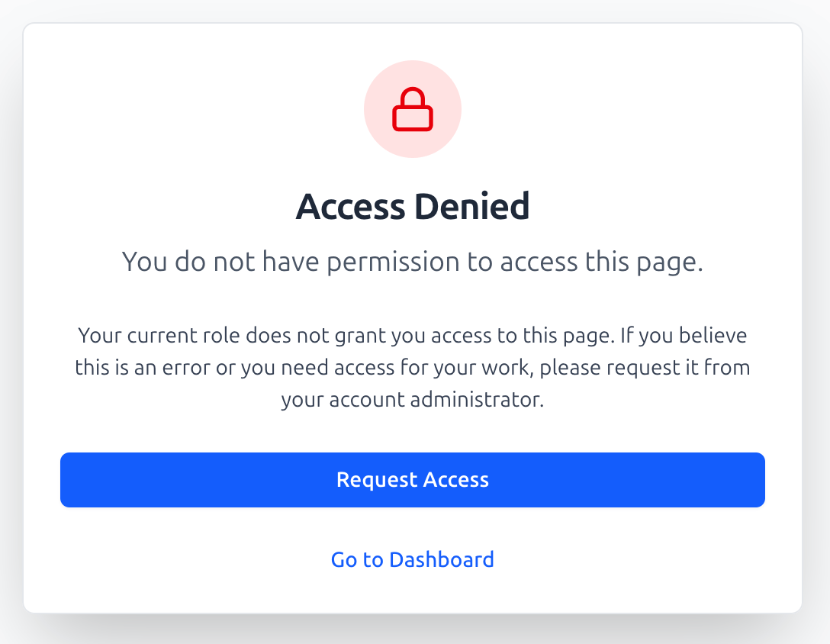
Task: Click the lock graphic at top of card
Action: tap(413, 109)
